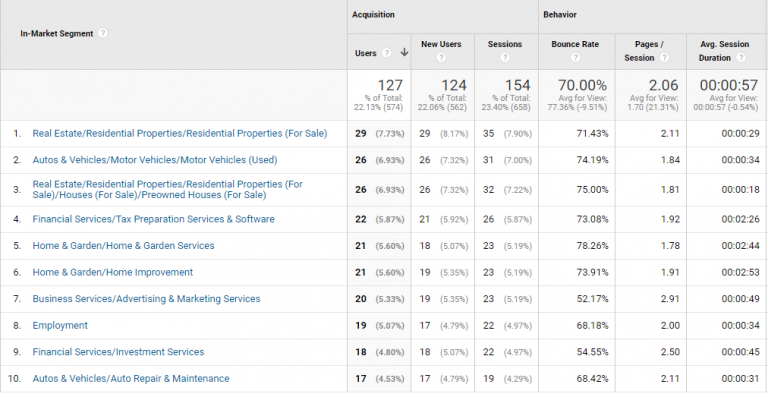Open Real Estate Residential Properties (For Sale) segment
This screenshot has height=397, width=768.
(180, 133)
